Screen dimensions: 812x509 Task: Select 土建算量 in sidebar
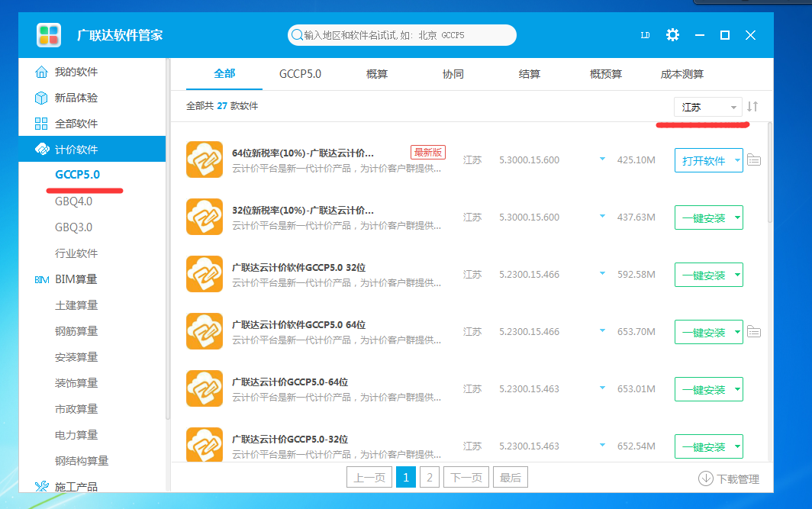point(76,305)
